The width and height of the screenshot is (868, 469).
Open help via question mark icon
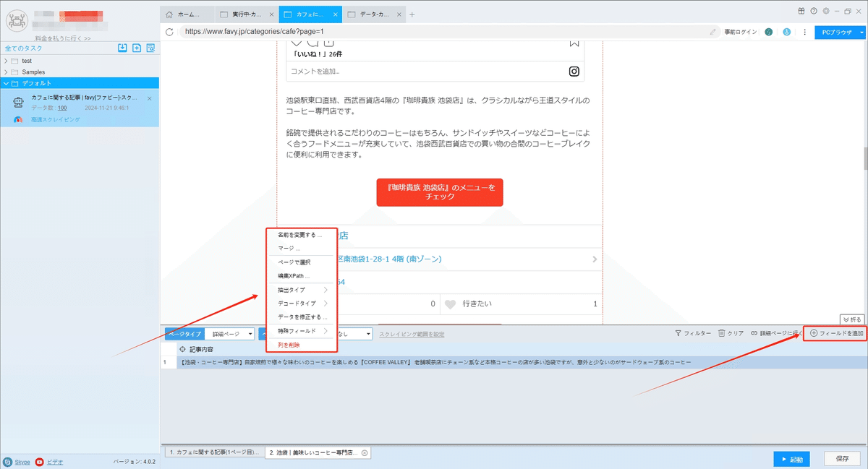pos(814,11)
